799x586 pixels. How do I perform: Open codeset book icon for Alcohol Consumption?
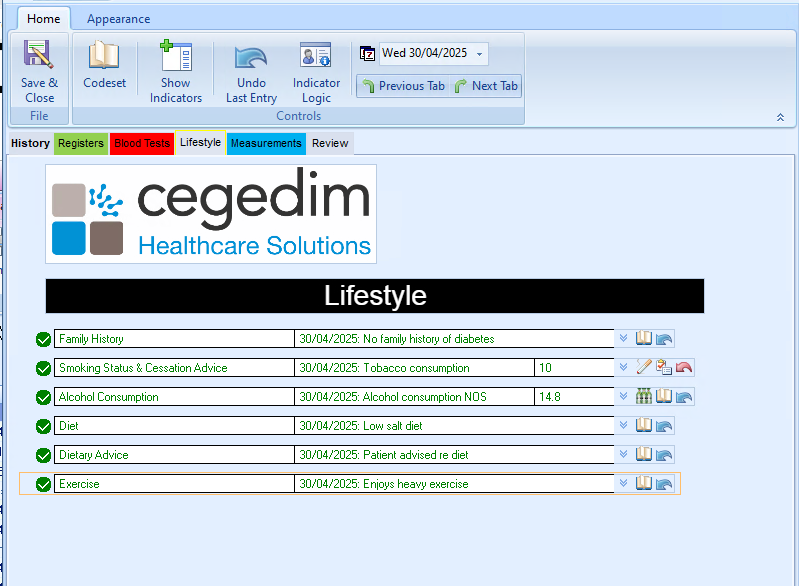coord(664,396)
